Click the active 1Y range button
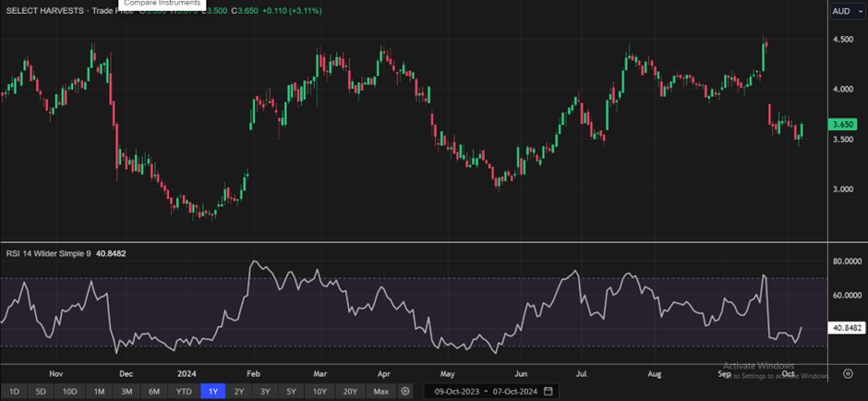The height and width of the screenshot is (401, 868). [213, 391]
